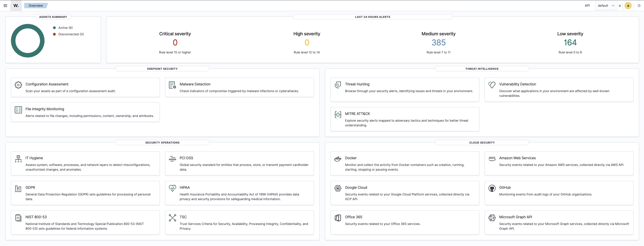
Task: Click the Configuration Assessment gear icon
Action: point(18,85)
